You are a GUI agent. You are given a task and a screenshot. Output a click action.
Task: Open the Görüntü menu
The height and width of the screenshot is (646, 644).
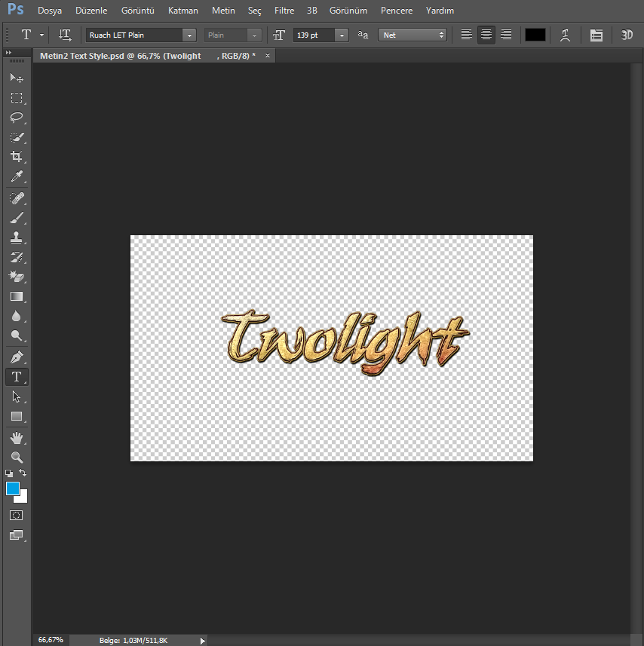click(x=137, y=11)
